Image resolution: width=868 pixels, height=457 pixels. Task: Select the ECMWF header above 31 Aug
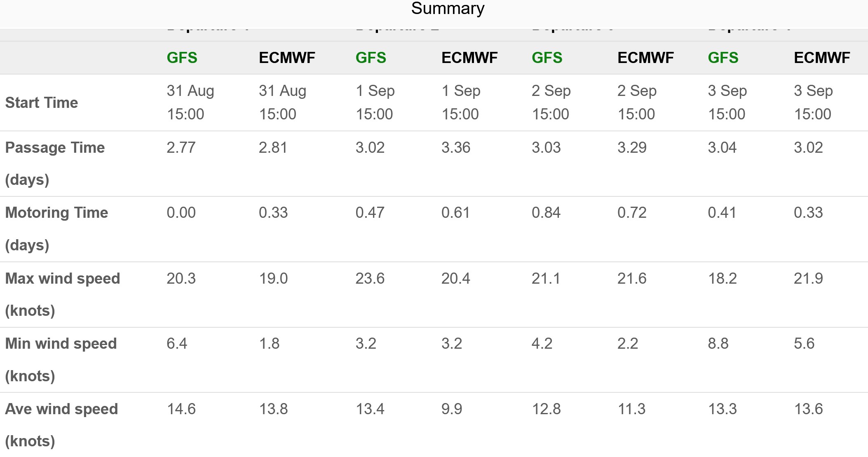pyautogui.click(x=287, y=58)
